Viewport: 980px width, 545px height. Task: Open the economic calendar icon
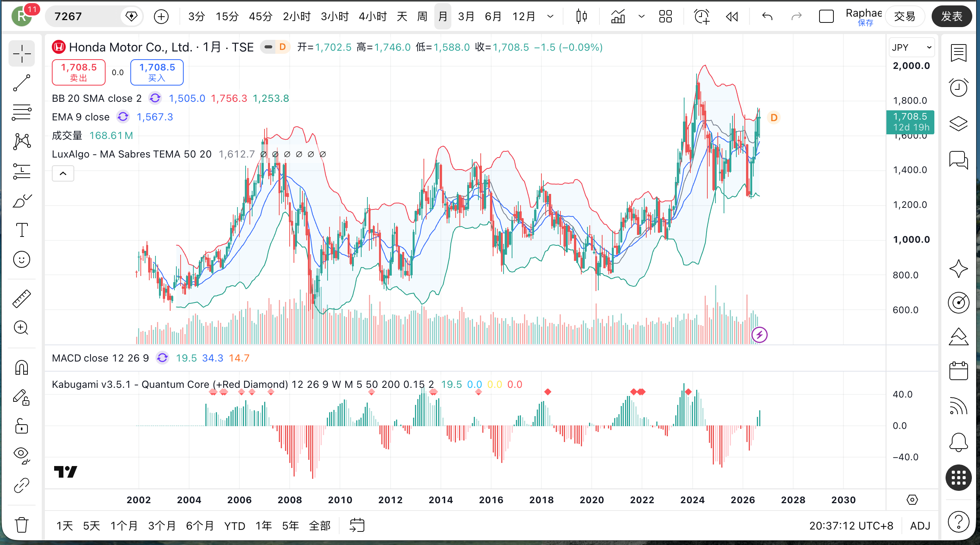[x=958, y=371]
